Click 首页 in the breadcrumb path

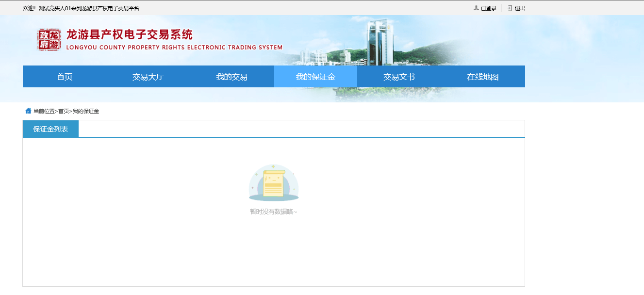tap(64, 111)
